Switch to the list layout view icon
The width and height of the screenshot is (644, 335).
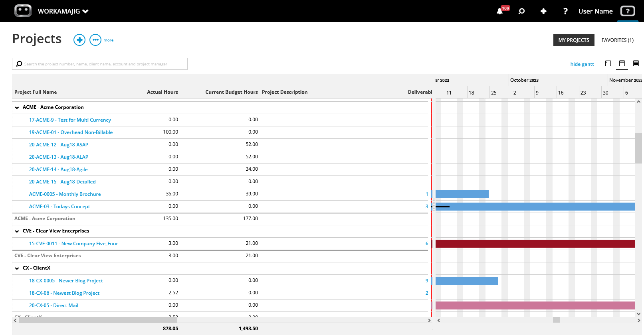636,63
